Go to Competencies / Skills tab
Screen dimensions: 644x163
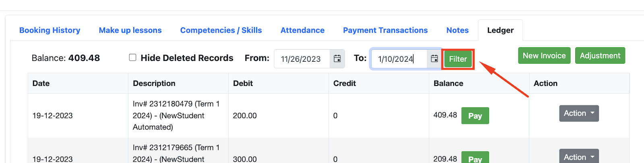(x=221, y=30)
